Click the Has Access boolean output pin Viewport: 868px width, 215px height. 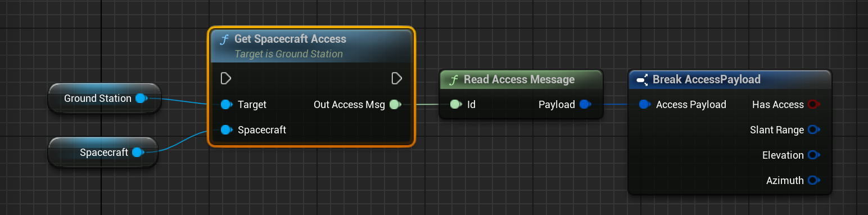(813, 104)
